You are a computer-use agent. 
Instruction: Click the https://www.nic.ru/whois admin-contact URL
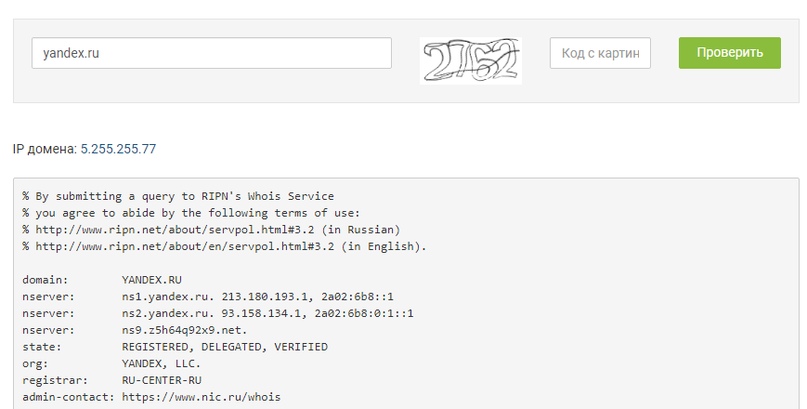pyautogui.click(x=201, y=397)
